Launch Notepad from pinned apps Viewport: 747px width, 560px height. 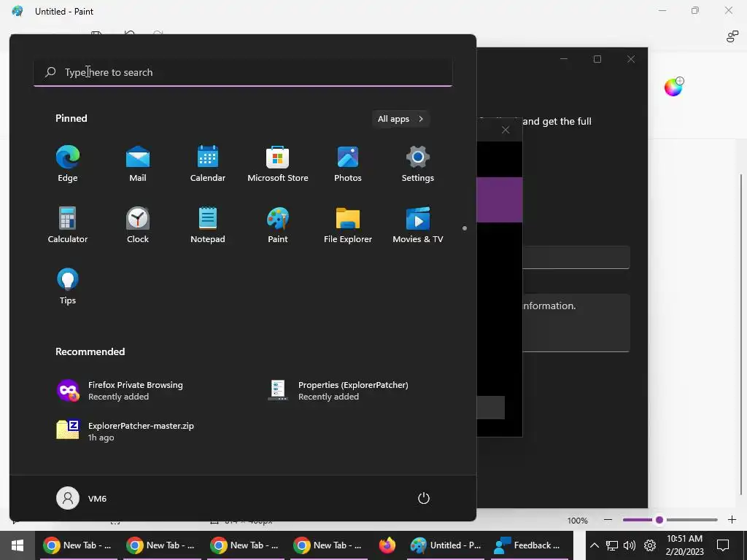[x=208, y=225]
